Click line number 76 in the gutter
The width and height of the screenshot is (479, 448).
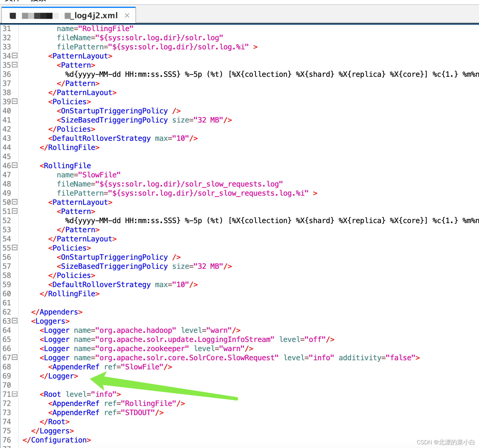point(7,440)
